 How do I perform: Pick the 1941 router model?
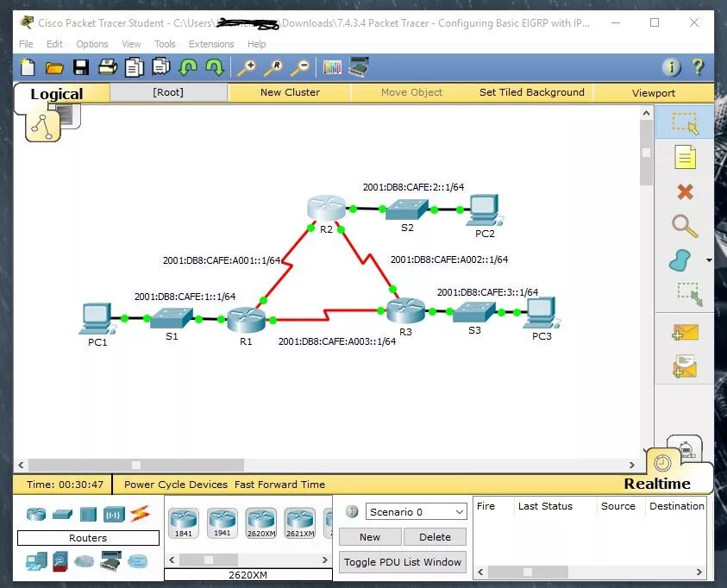[222, 523]
